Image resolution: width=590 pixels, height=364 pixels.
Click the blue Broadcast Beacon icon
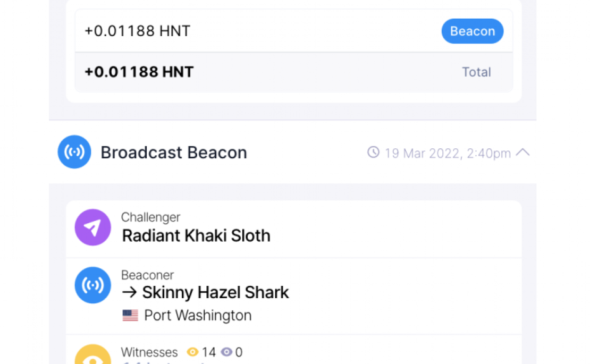click(x=74, y=152)
